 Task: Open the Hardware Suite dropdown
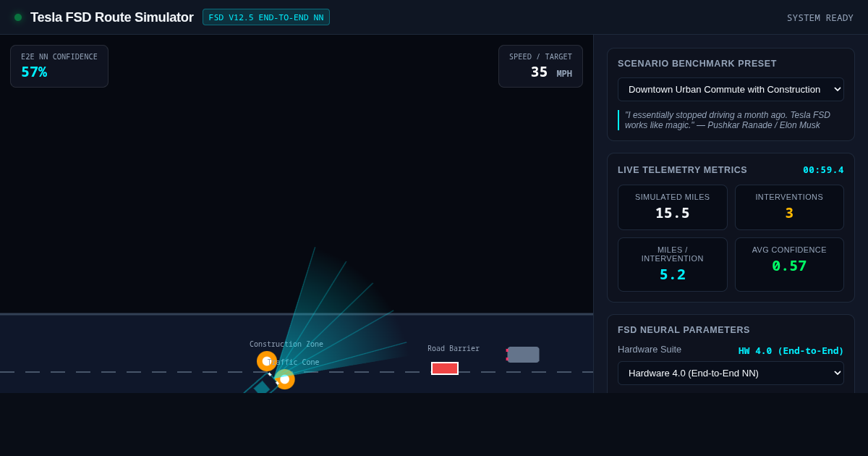(731, 373)
